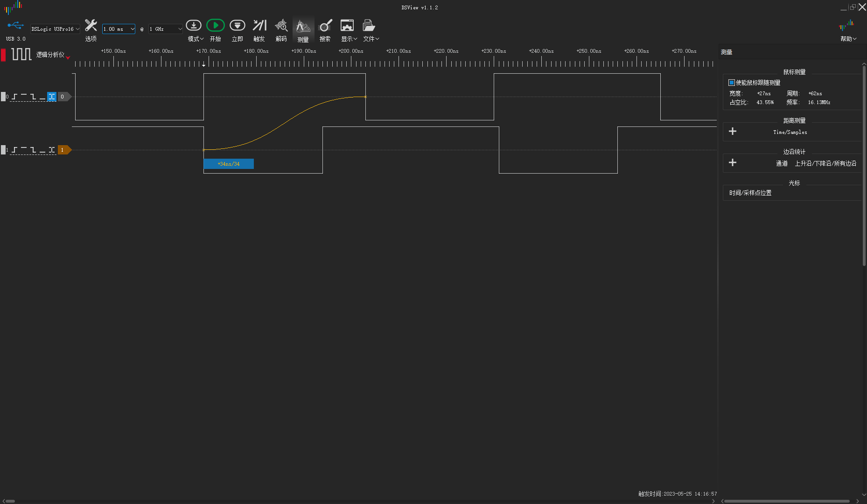Set channel 1 low level trigger
The height and width of the screenshot is (504, 867).
tap(42, 150)
